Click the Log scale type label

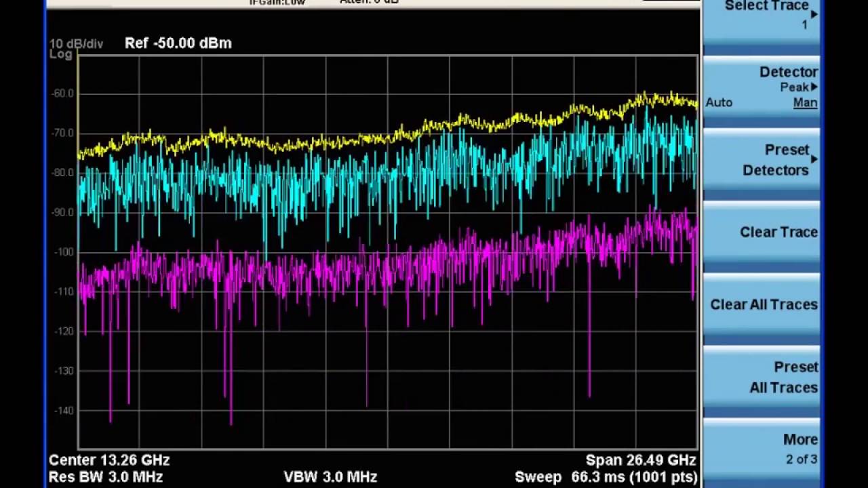[60, 55]
